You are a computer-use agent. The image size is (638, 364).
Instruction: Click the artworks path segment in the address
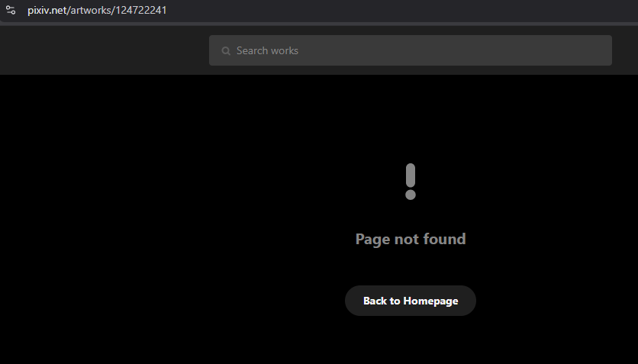91,10
